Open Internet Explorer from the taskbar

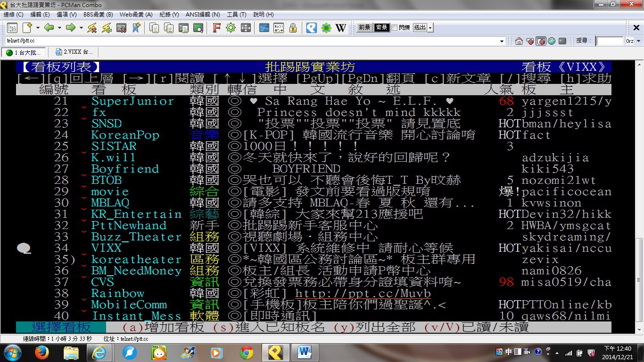click(99, 352)
